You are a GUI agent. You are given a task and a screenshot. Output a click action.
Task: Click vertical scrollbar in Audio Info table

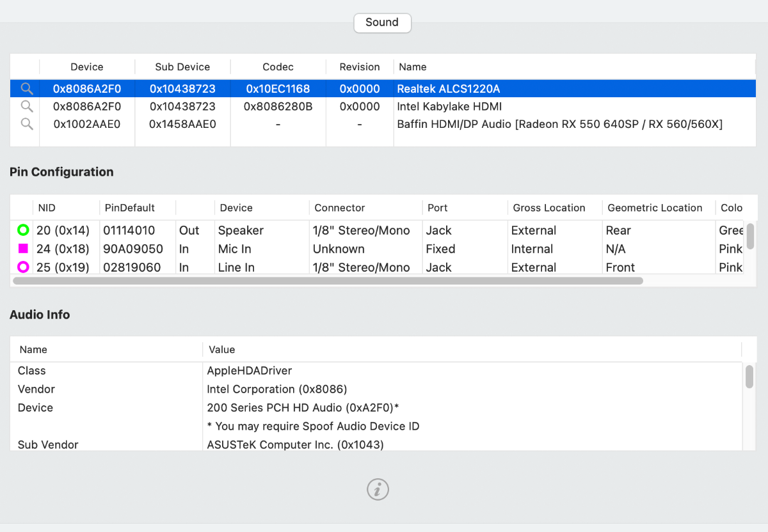[x=749, y=377]
